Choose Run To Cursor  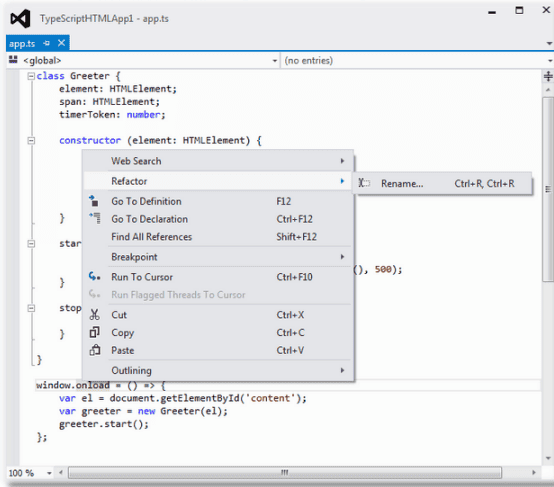pyautogui.click(x=218, y=277)
